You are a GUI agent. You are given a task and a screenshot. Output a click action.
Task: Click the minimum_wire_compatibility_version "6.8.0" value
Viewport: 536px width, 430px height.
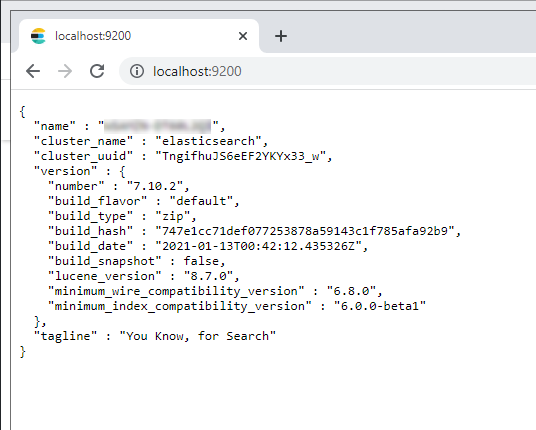tap(351, 291)
